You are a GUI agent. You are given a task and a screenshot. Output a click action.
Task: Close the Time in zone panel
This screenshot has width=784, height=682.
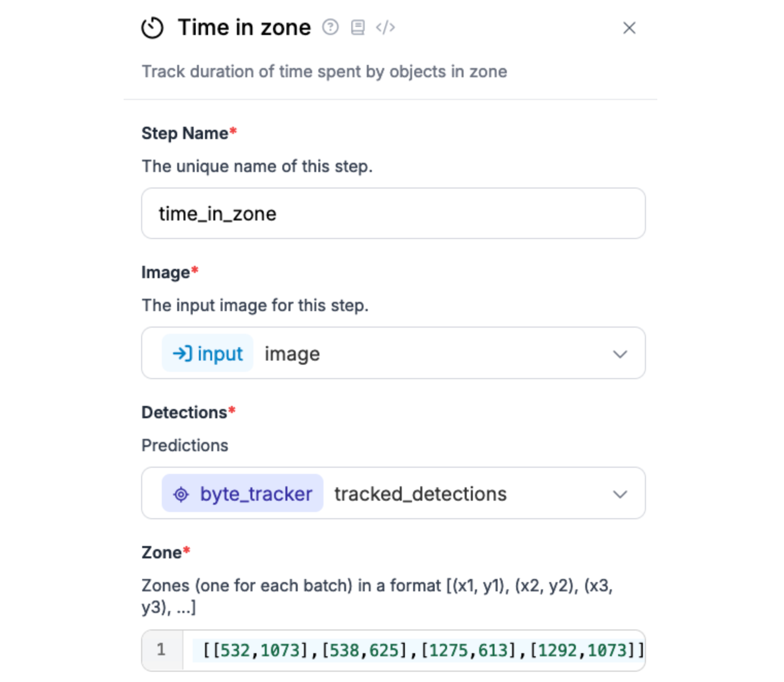(629, 28)
